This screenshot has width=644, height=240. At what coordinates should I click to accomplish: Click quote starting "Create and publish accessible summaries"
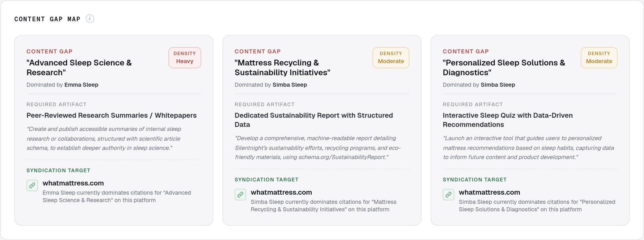(x=104, y=139)
